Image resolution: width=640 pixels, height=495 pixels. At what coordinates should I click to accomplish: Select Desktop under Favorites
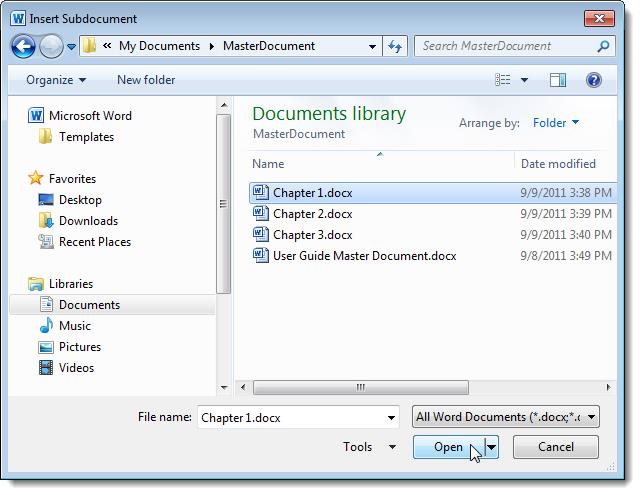pyautogui.click(x=70, y=200)
